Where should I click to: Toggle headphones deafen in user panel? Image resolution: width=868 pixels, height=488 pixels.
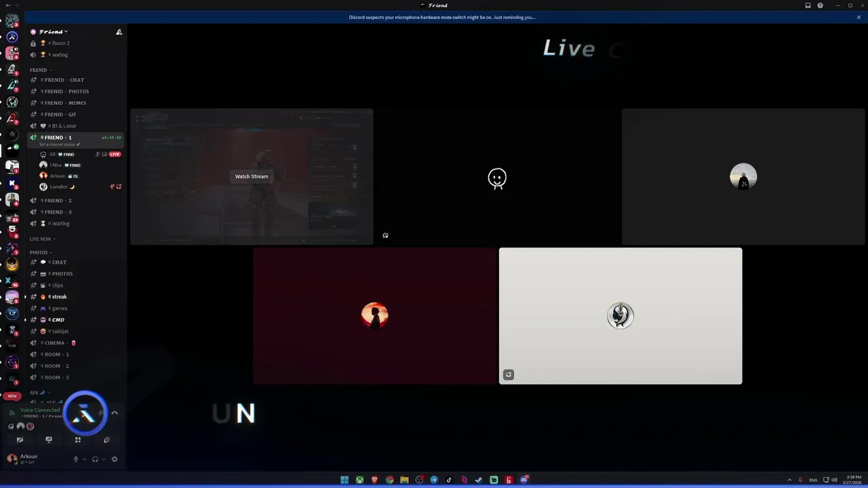click(x=95, y=459)
